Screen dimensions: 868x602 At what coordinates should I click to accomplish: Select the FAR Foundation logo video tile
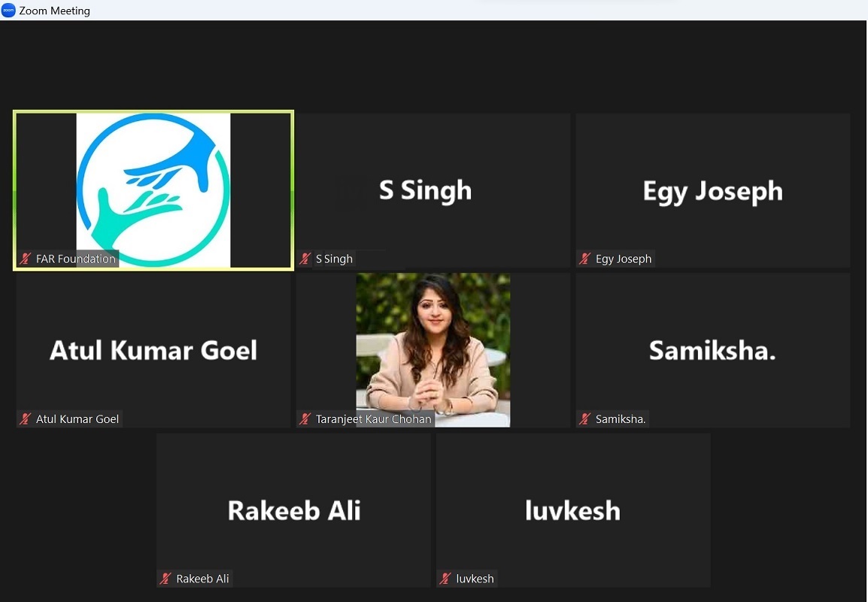153,190
